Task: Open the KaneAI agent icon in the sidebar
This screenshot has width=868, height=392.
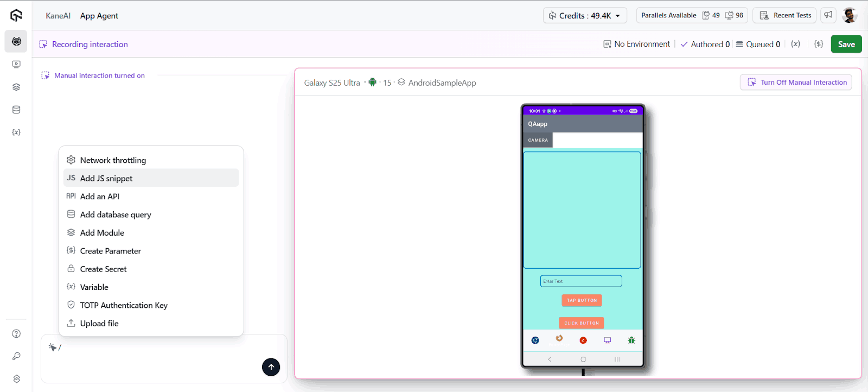Action: tap(16, 41)
